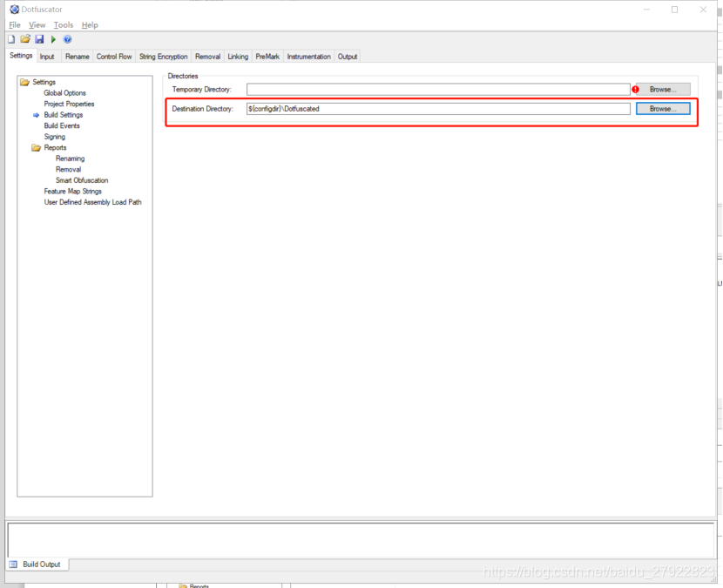Select Build Events in the settings tree

[x=62, y=126]
